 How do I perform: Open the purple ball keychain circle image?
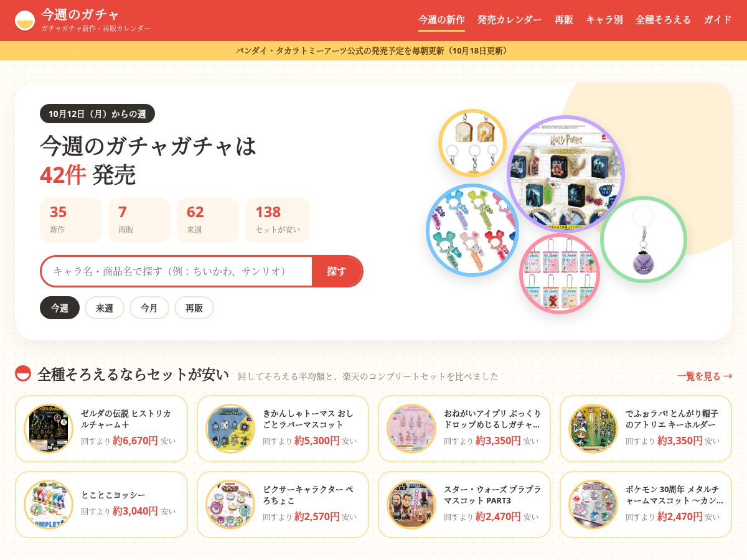point(644,240)
